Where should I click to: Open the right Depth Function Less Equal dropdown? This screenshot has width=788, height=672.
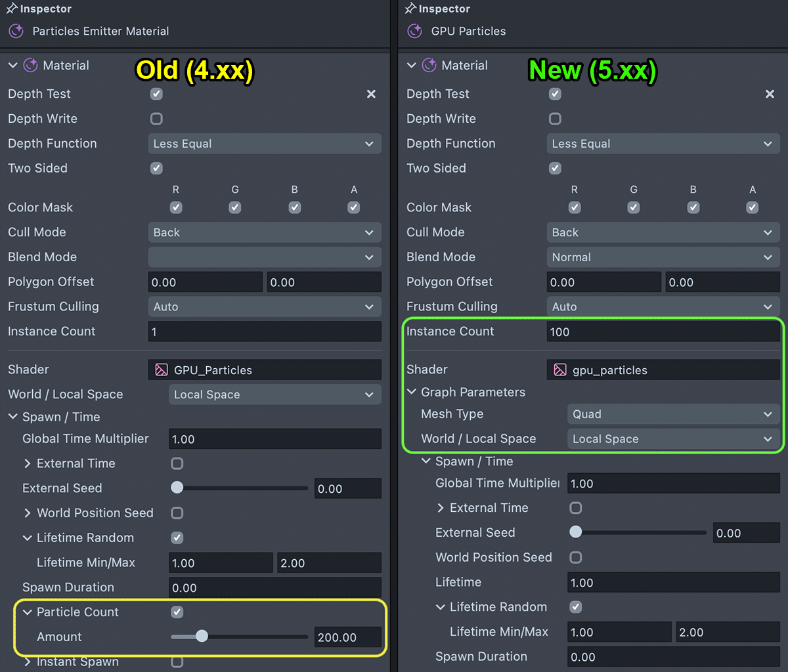663,144
